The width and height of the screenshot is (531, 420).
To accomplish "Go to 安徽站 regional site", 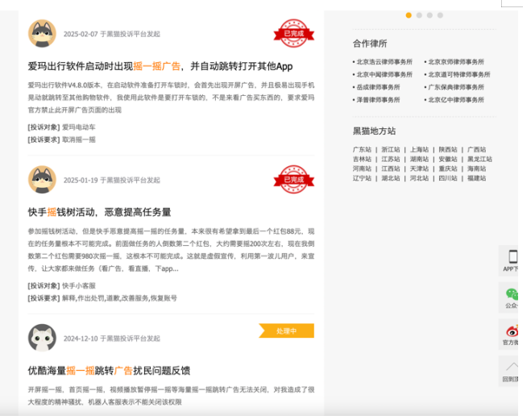I will click(x=448, y=159).
